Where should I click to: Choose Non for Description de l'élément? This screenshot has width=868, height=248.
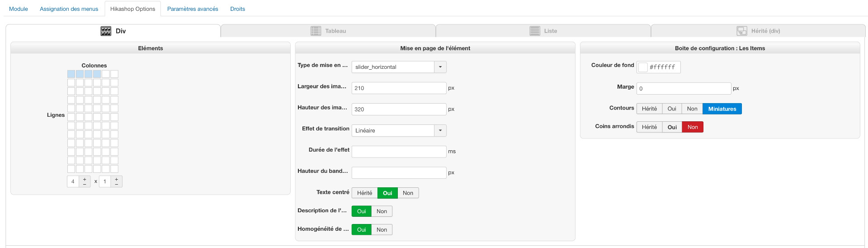(x=382, y=211)
